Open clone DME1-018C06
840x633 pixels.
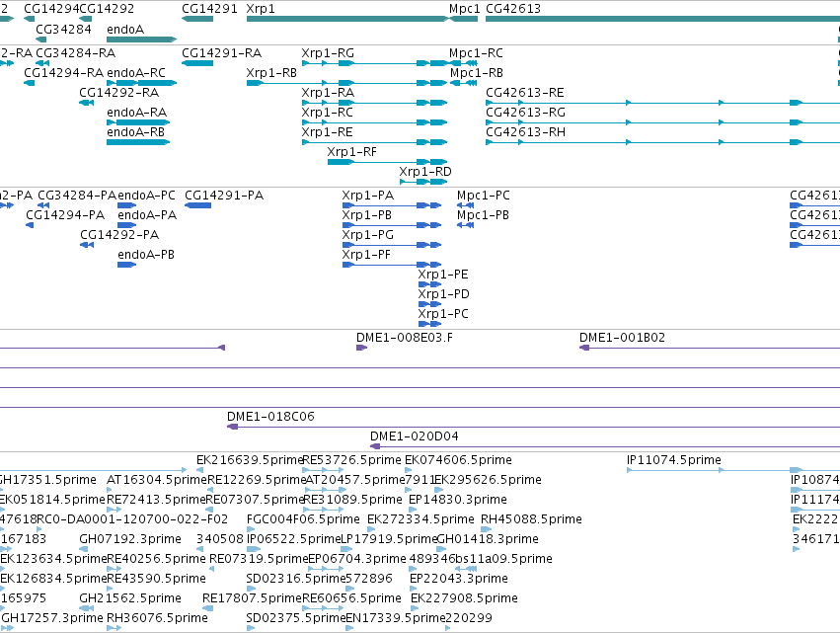(x=270, y=417)
